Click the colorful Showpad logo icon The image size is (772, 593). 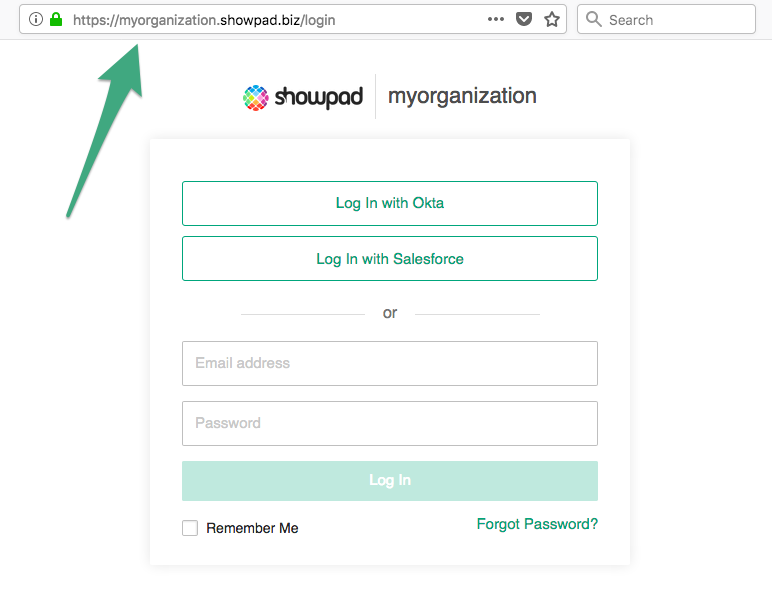(257, 97)
